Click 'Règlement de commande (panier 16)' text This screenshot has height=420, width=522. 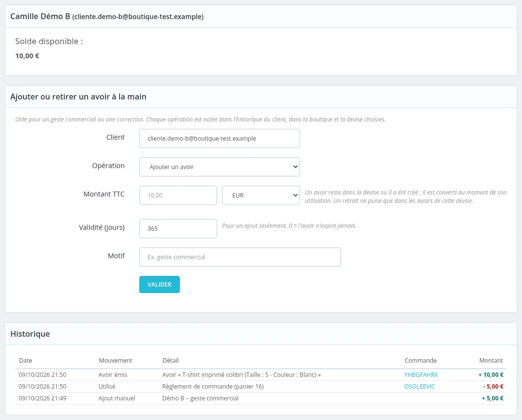[x=213, y=386]
